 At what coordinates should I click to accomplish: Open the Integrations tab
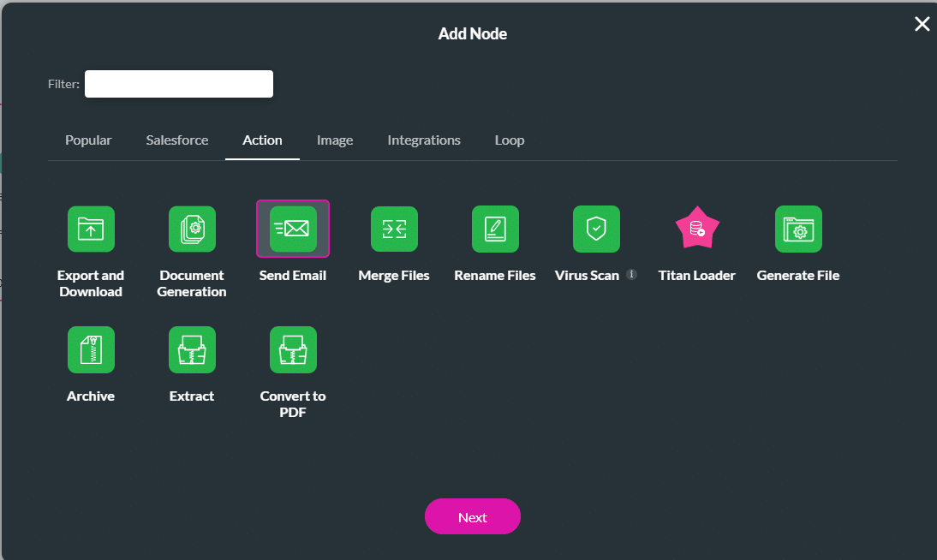[x=424, y=140]
